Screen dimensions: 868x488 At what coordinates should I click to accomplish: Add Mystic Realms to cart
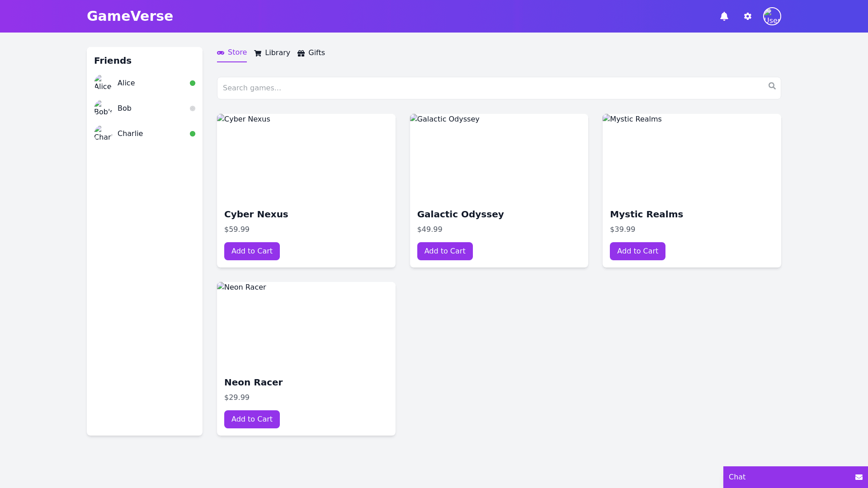637,251
